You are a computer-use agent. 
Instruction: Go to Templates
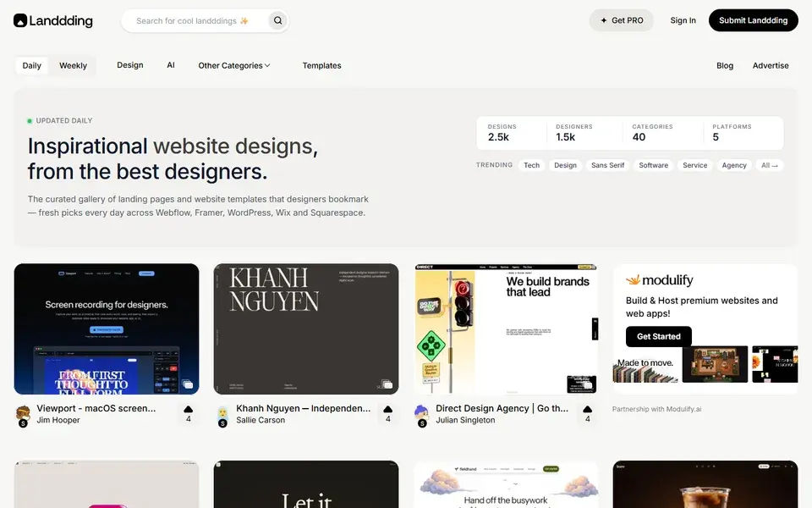pyautogui.click(x=321, y=66)
